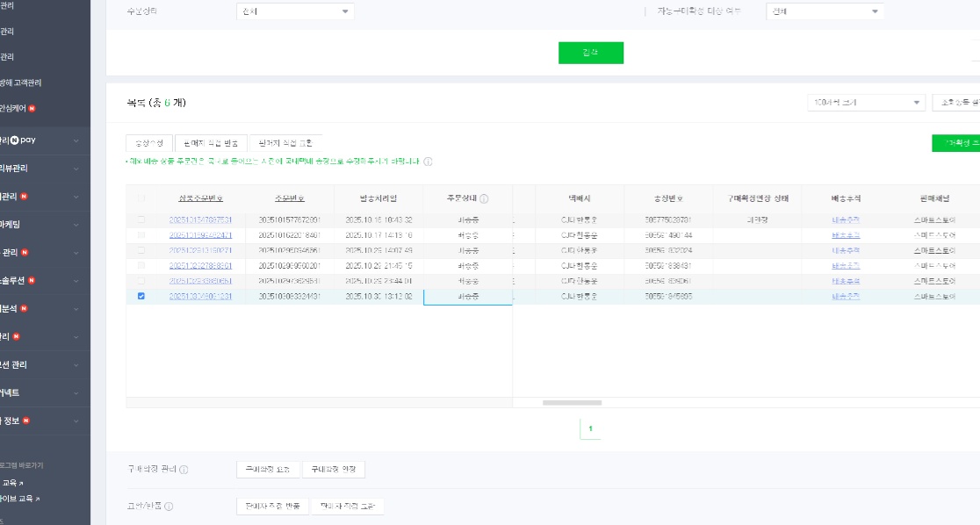Expand the 분석 sidebar section
The image size is (980, 525).
pos(76,309)
